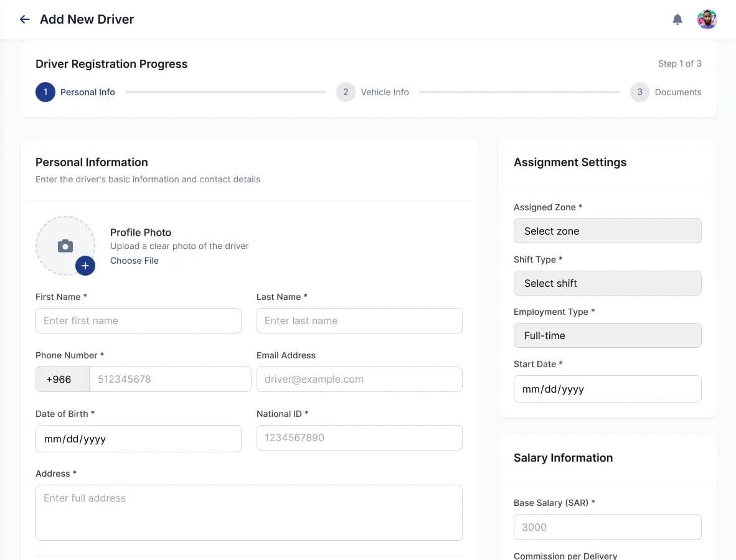
Task: Click the +966 country code box
Action: click(62, 379)
